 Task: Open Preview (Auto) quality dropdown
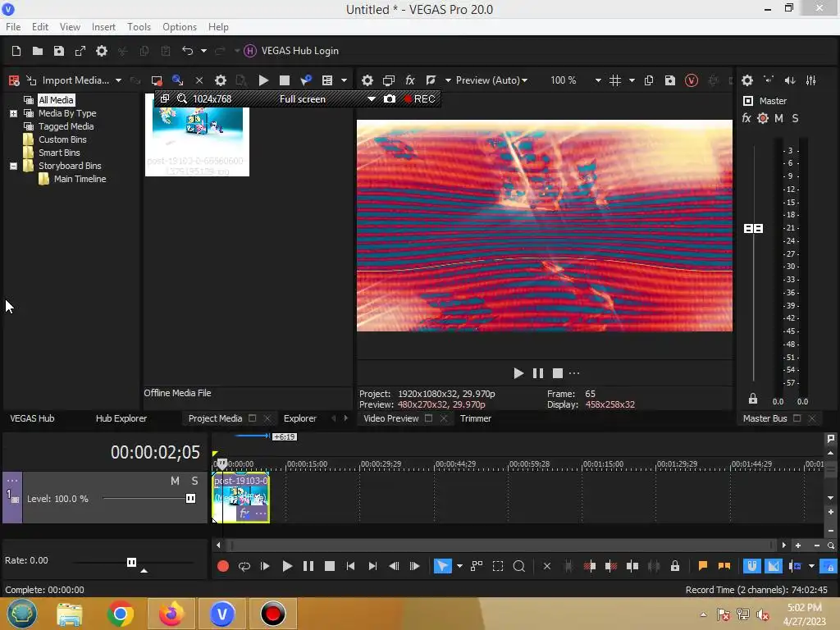[x=492, y=80]
